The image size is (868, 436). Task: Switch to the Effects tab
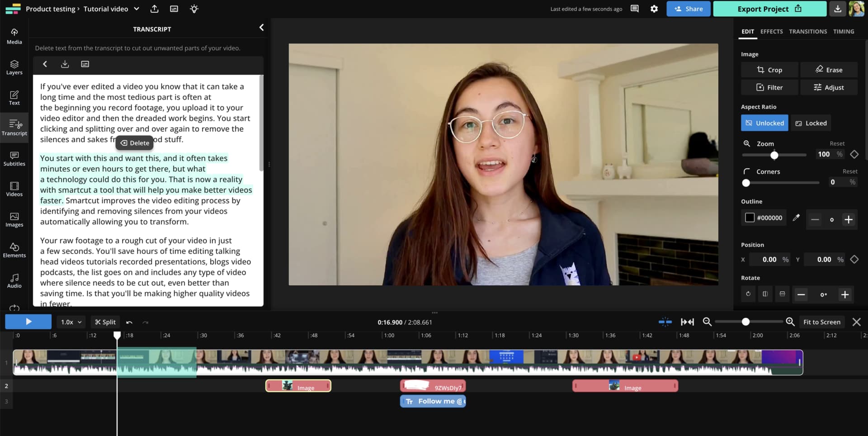pos(771,31)
